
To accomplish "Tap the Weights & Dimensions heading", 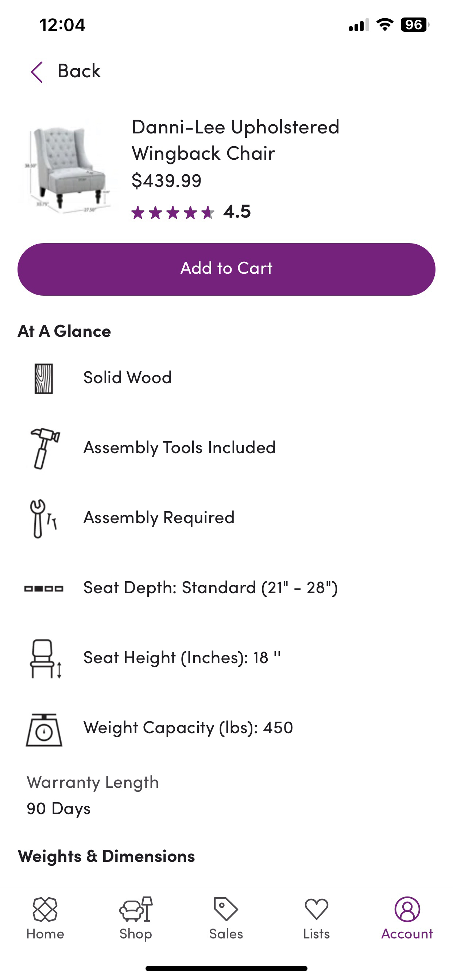I will tap(106, 856).
